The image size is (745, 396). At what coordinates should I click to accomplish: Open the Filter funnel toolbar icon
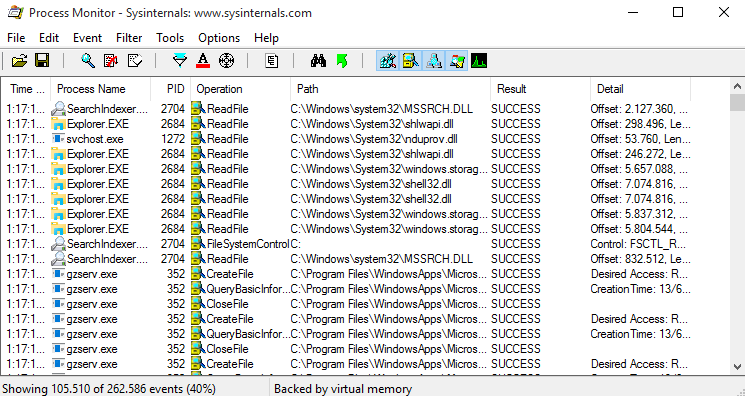pyautogui.click(x=180, y=61)
